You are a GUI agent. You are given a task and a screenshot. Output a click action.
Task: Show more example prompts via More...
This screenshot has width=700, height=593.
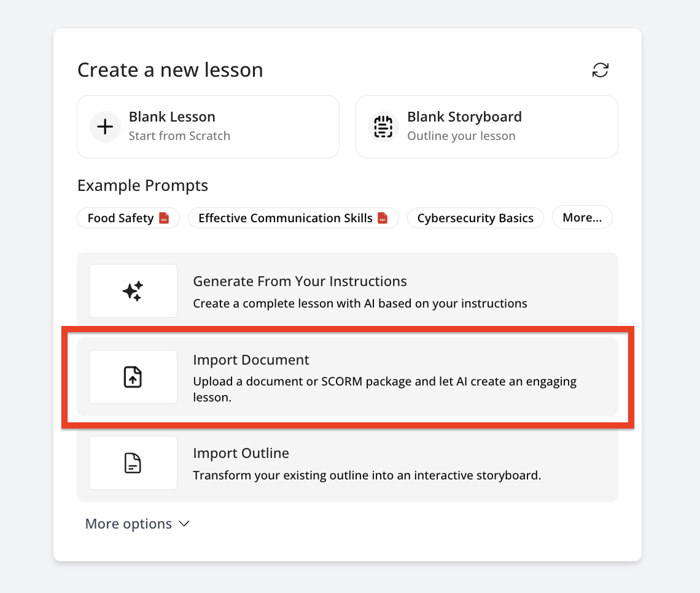[x=581, y=217]
